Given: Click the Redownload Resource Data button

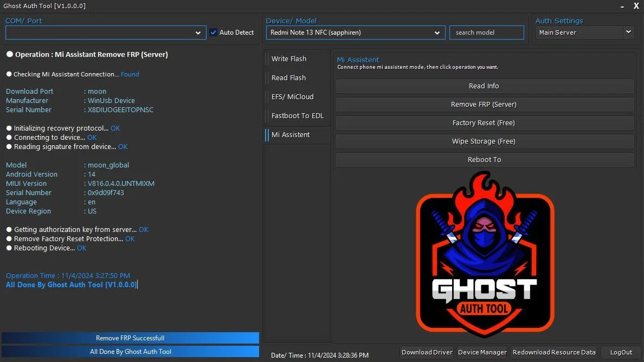Looking at the screenshot, I should click(553, 352).
